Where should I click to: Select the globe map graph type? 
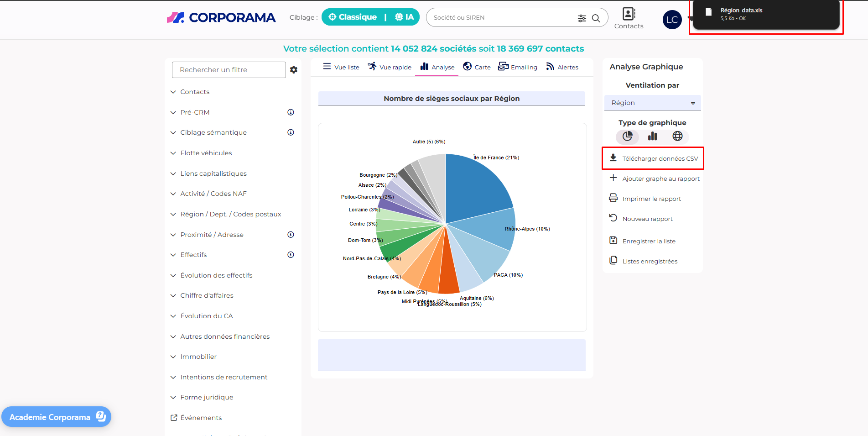[677, 136]
